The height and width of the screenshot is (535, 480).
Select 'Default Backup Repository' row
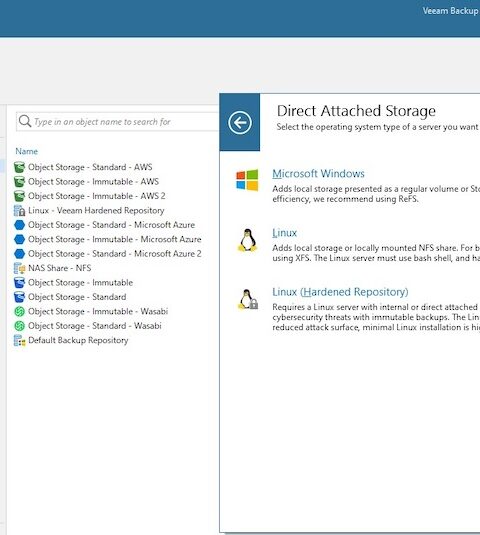point(78,341)
